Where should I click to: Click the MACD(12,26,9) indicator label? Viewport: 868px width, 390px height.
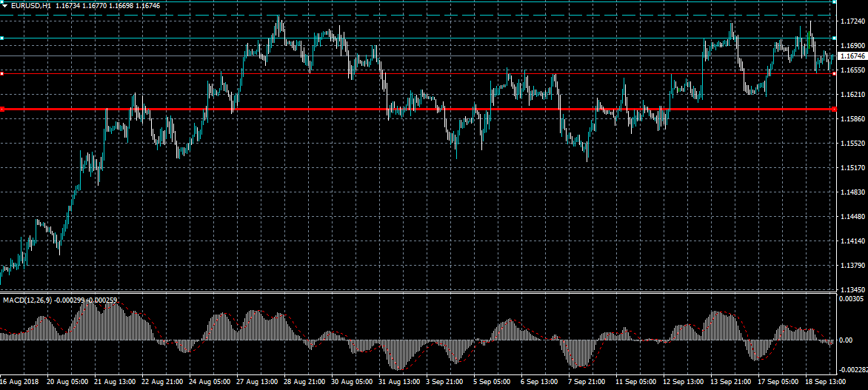pyautogui.click(x=27, y=300)
